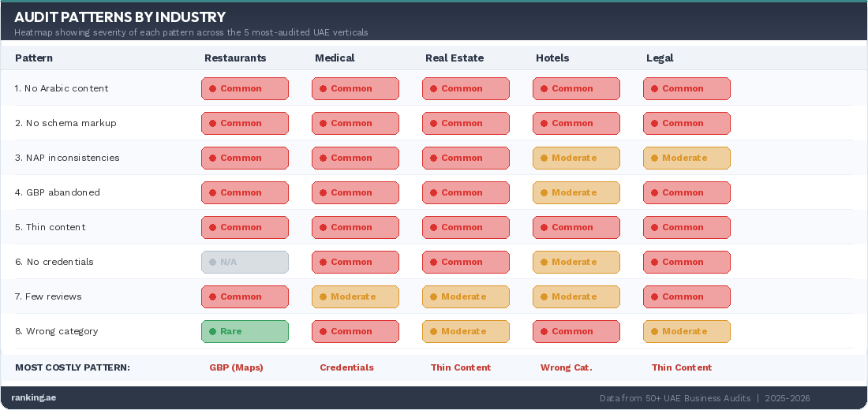Click the green Rare badge under Restaurants

[x=245, y=331]
